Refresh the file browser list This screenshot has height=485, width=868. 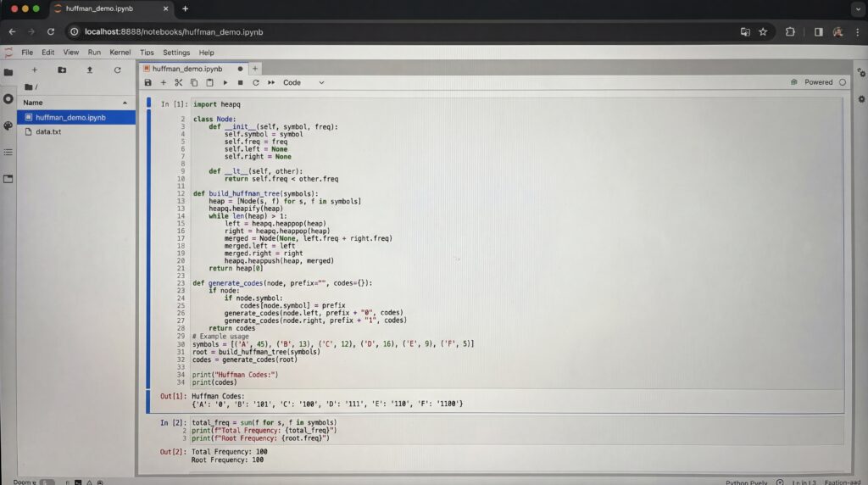[x=117, y=70]
